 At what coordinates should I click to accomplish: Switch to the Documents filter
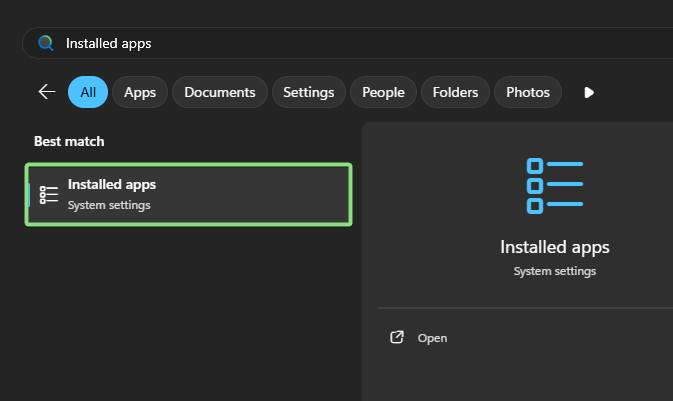[220, 92]
